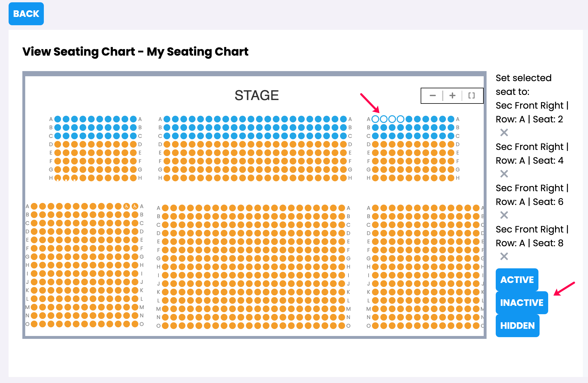Set selected seats to Hidden
The width and height of the screenshot is (588, 383).
(x=518, y=325)
